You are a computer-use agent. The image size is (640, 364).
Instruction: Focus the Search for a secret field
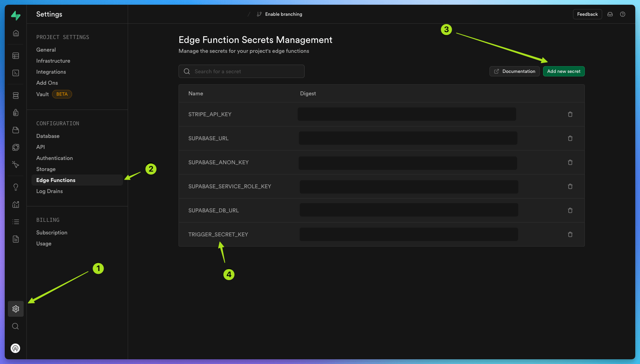(242, 71)
